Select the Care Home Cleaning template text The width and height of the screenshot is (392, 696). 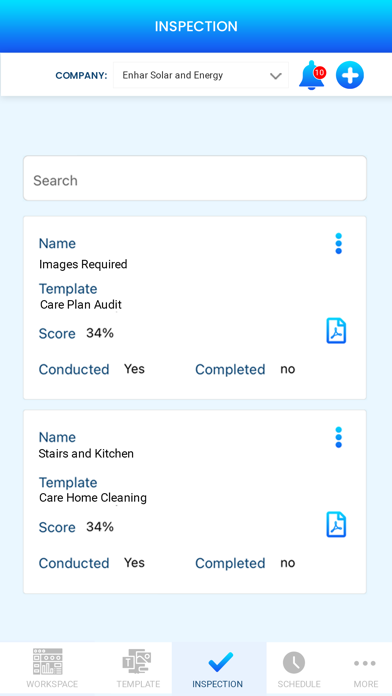(x=93, y=498)
